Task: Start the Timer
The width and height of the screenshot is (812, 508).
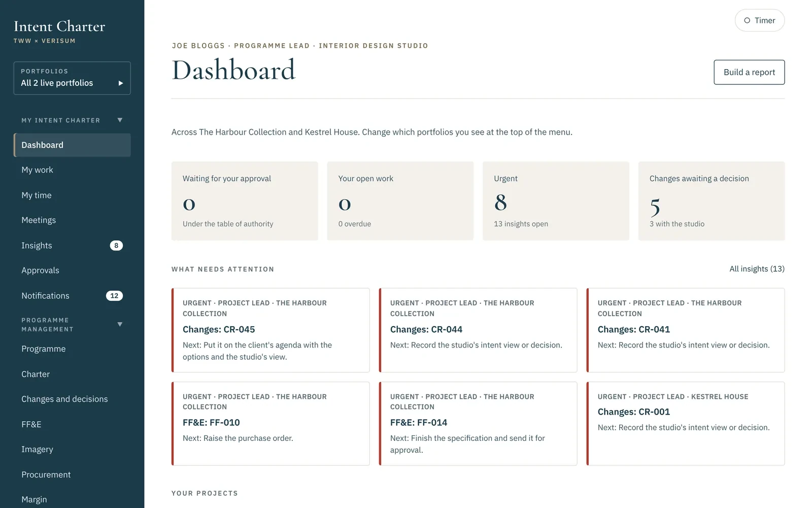Action: tap(759, 20)
